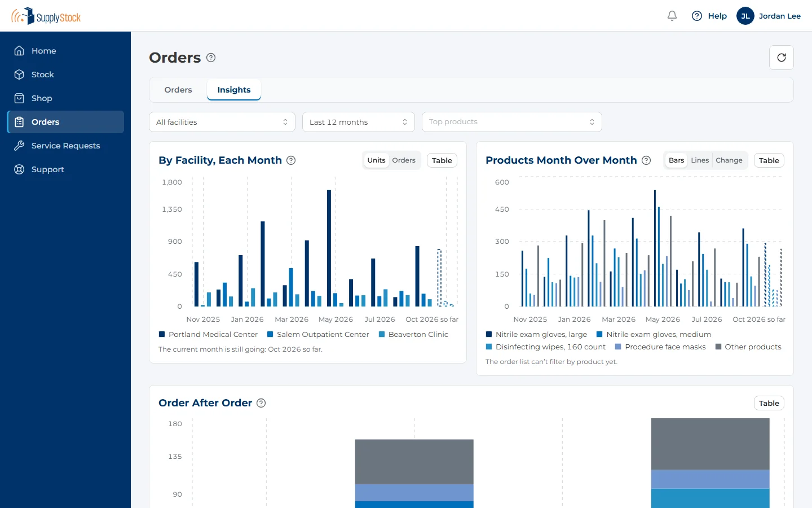Toggle Disinfecting wipes, 160 count legend
The width and height of the screenshot is (812, 508).
[x=545, y=347]
